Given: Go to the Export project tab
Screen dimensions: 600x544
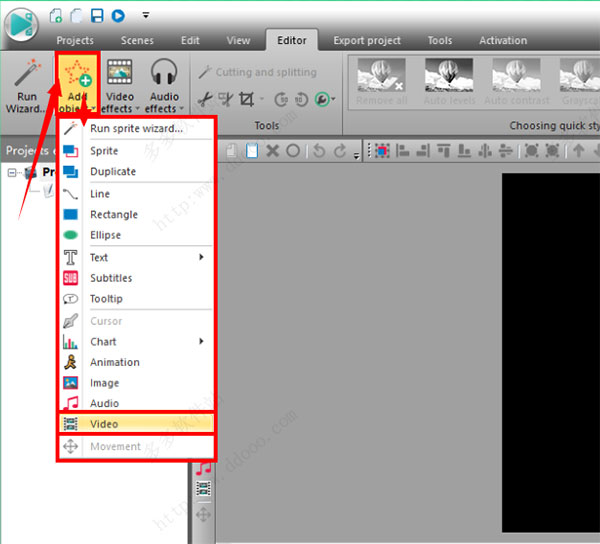Looking at the screenshot, I should tap(367, 40).
